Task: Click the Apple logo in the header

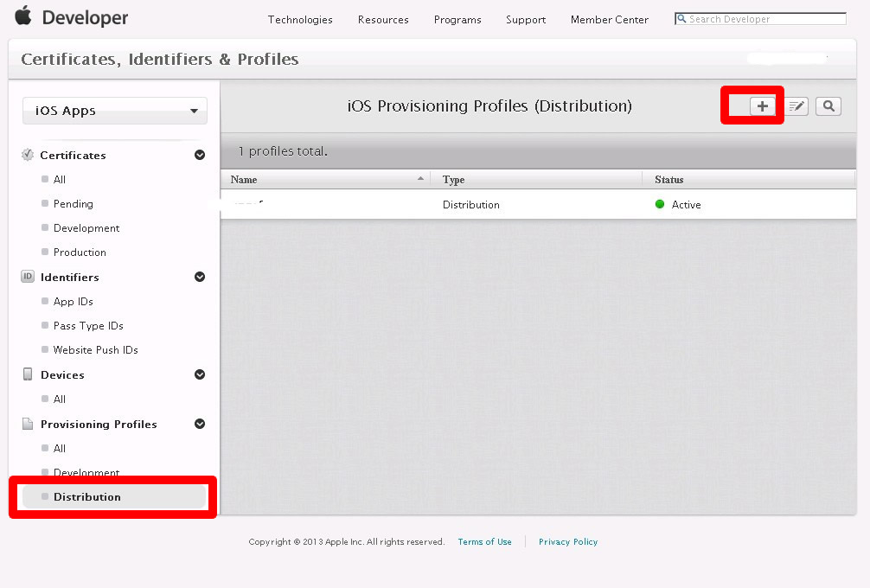Action: pos(23,16)
